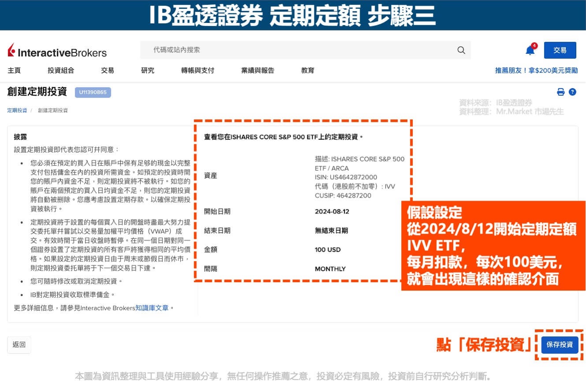Open the 交易 menu item
Screen dimensions: 586x392
107,71
